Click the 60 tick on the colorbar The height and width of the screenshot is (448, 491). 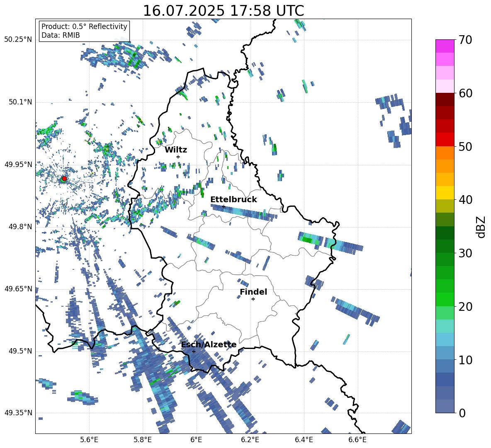coord(465,93)
